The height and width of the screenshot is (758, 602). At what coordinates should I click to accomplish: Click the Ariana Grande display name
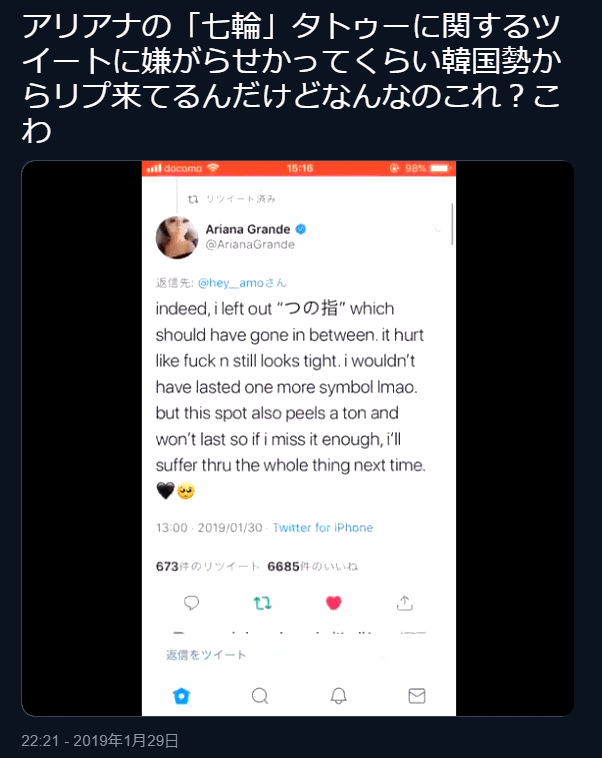coord(248,229)
